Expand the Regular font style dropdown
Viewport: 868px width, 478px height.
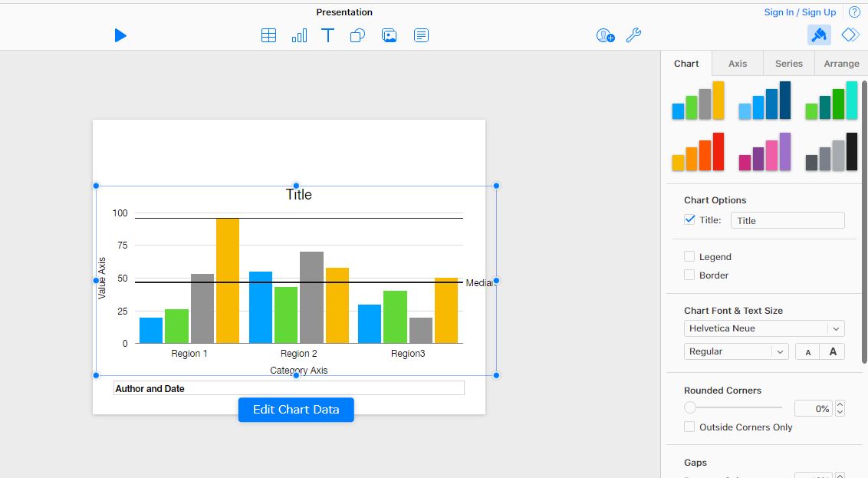click(735, 351)
